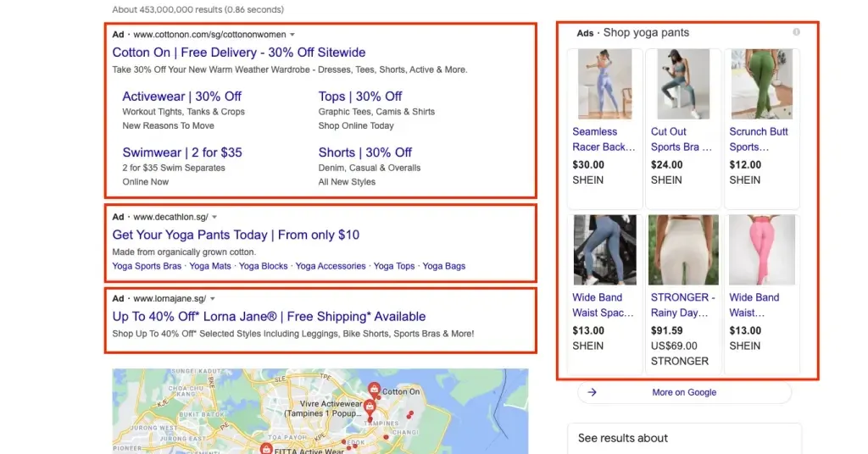Screen dimensions: 868x454
Task: Click the $12.00 price text
Action: coord(745,165)
